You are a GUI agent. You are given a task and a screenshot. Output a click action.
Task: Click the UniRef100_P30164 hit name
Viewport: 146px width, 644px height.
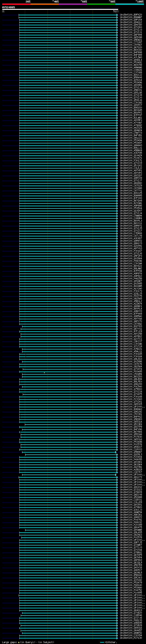(x=131, y=356)
